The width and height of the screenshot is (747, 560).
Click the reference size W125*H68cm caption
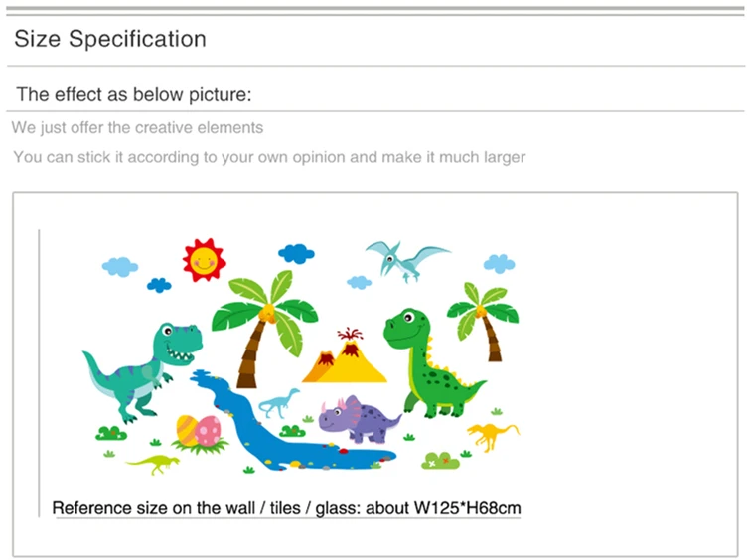tap(286, 508)
